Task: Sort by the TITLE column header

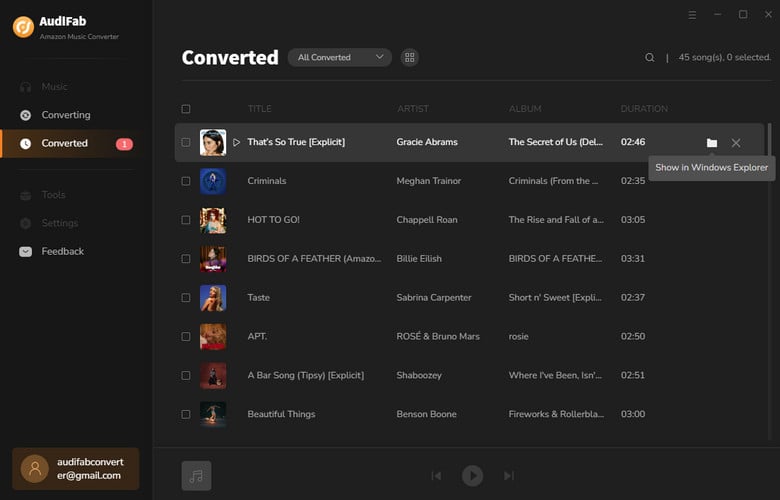Action: point(260,109)
